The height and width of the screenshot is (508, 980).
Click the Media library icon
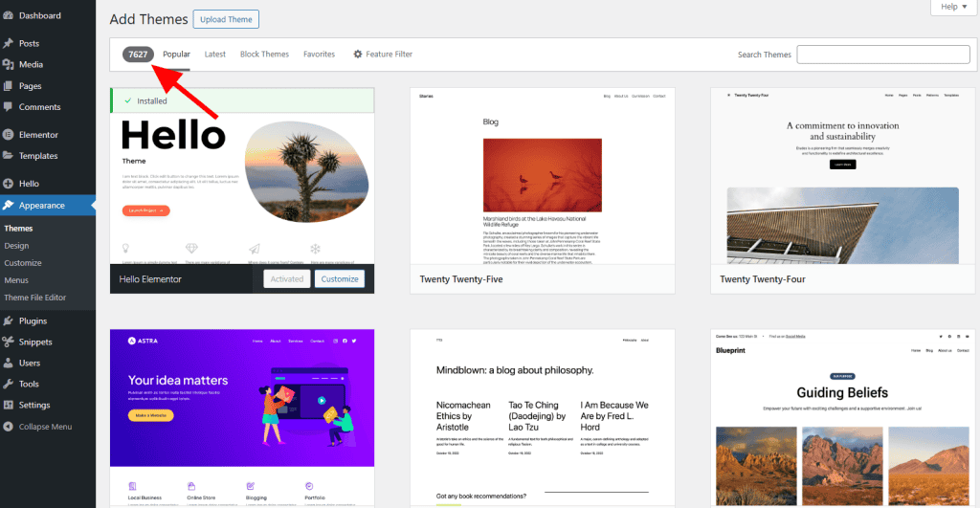pyautogui.click(x=8, y=64)
